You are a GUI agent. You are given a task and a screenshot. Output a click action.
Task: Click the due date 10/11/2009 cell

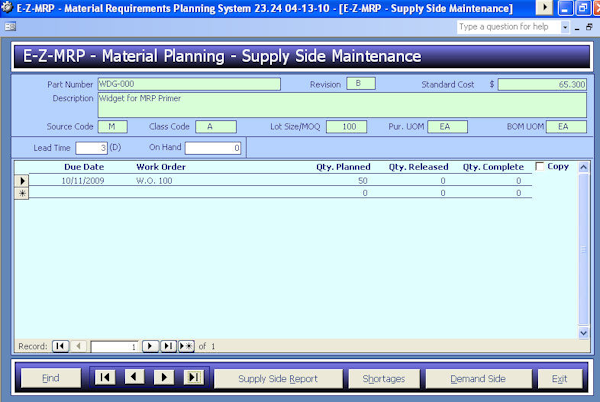click(x=83, y=181)
